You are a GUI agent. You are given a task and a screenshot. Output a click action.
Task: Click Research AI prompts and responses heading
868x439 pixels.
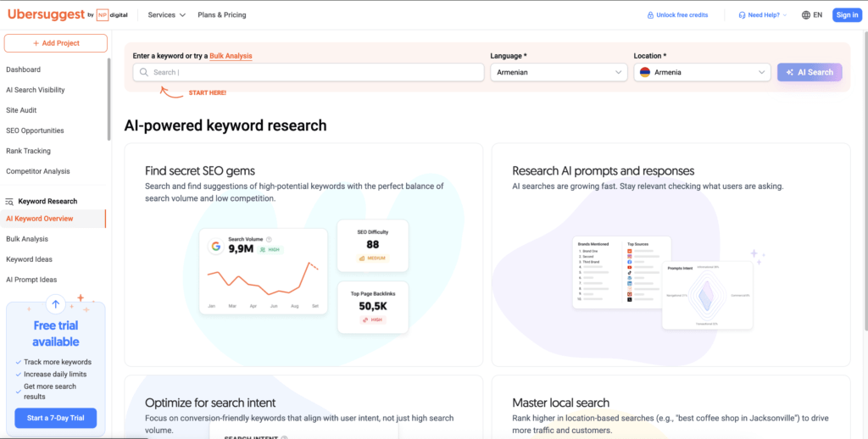[604, 170]
